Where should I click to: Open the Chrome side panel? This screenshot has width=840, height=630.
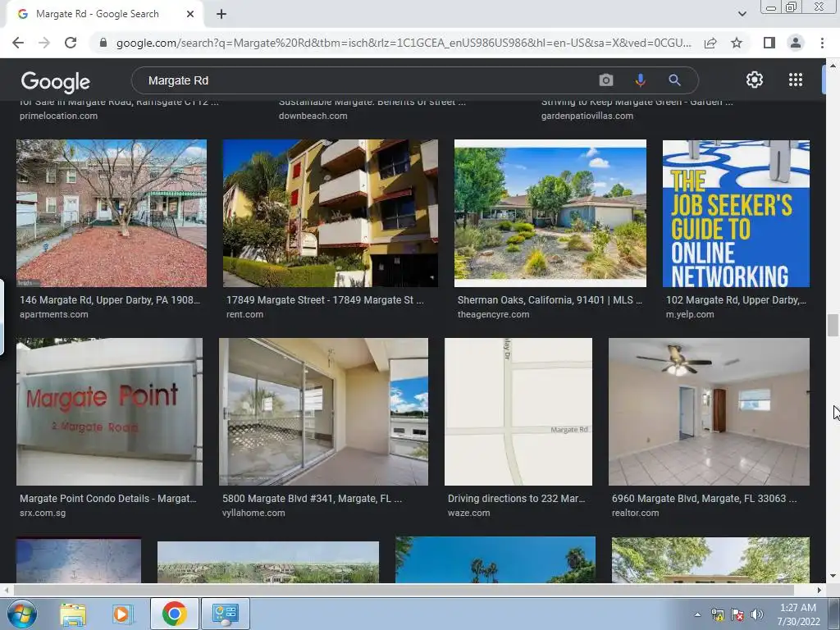tap(769, 43)
